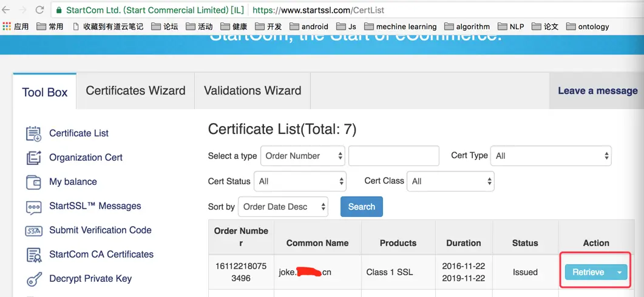
Task: Open the Select a type dropdown
Action: pos(303,156)
